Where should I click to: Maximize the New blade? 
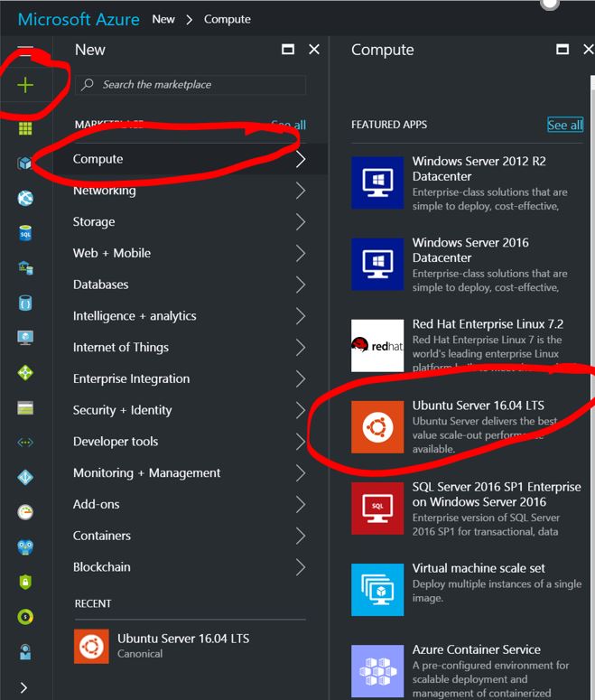[x=288, y=49]
